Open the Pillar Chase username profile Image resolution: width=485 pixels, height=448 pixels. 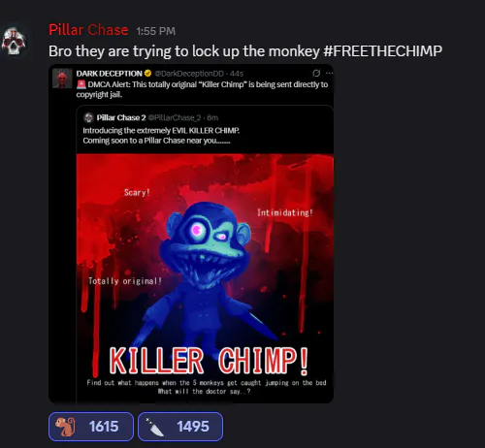pos(88,30)
